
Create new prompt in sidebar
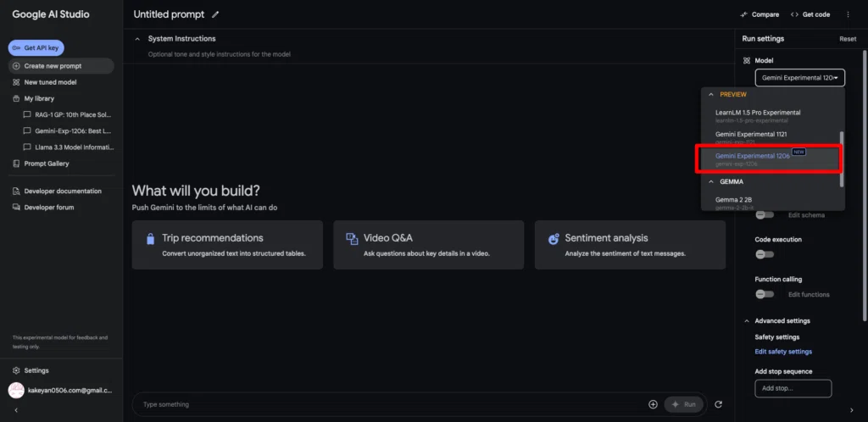pyautogui.click(x=61, y=66)
